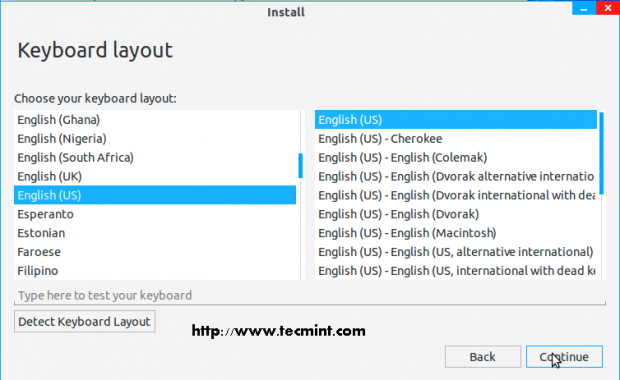Choose Esperanto keyboard layout
This screenshot has height=380, width=620.
pyautogui.click(x=155, y=214)
